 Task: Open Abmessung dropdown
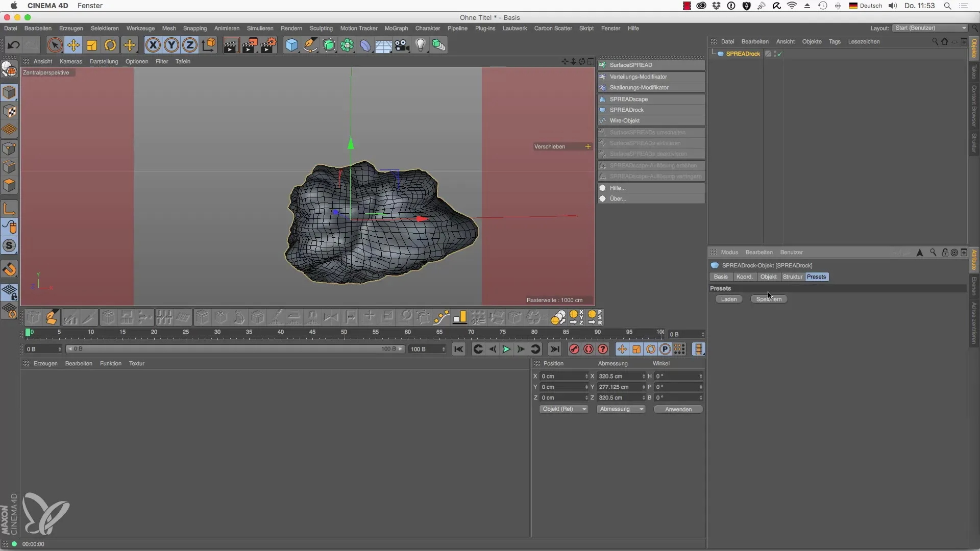click(x=621, y=409)
